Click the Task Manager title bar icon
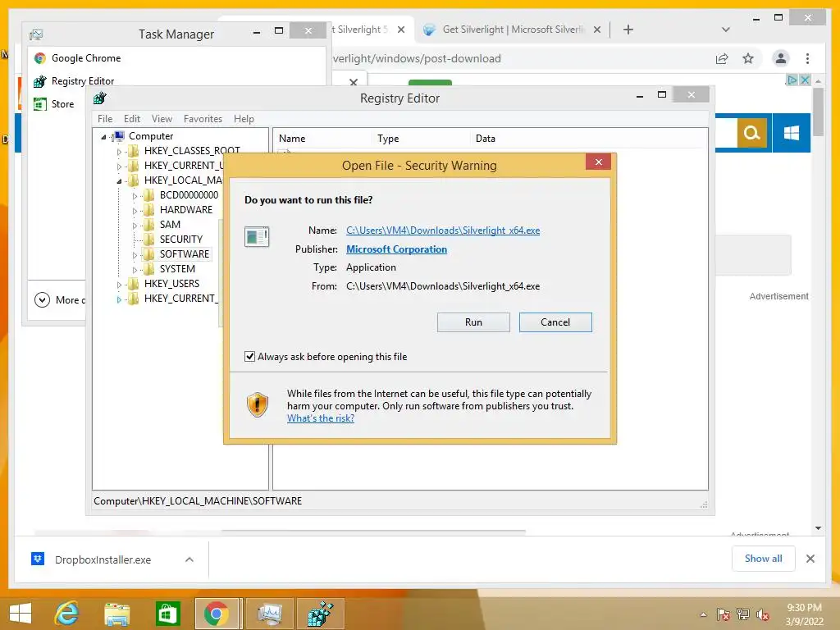840x630 pixels. 36,34
